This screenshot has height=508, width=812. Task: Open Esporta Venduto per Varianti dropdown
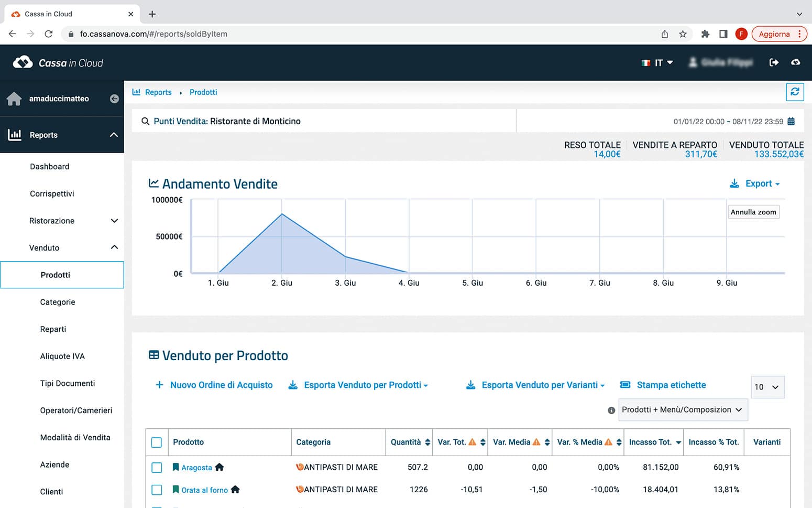pos(535,385)
